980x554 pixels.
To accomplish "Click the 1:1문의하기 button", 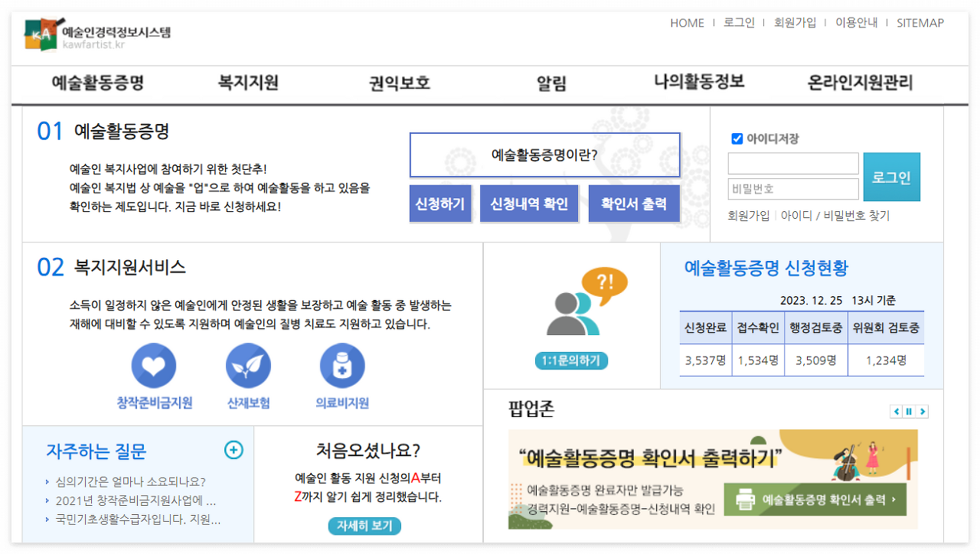I will pyautogui.click(x=571, y=360).
